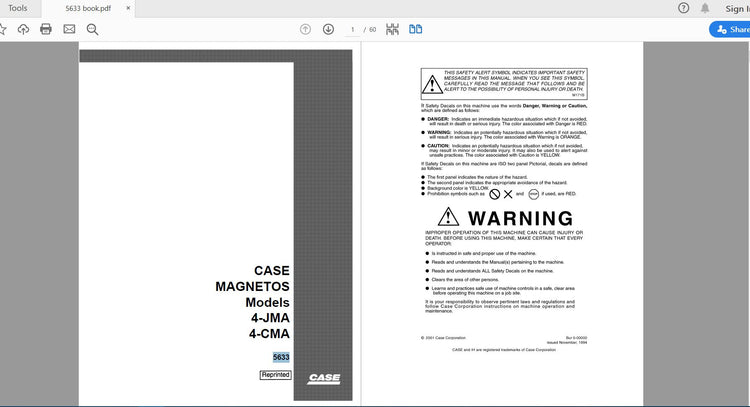
Task: Click the page number input field
Action: 353,30
